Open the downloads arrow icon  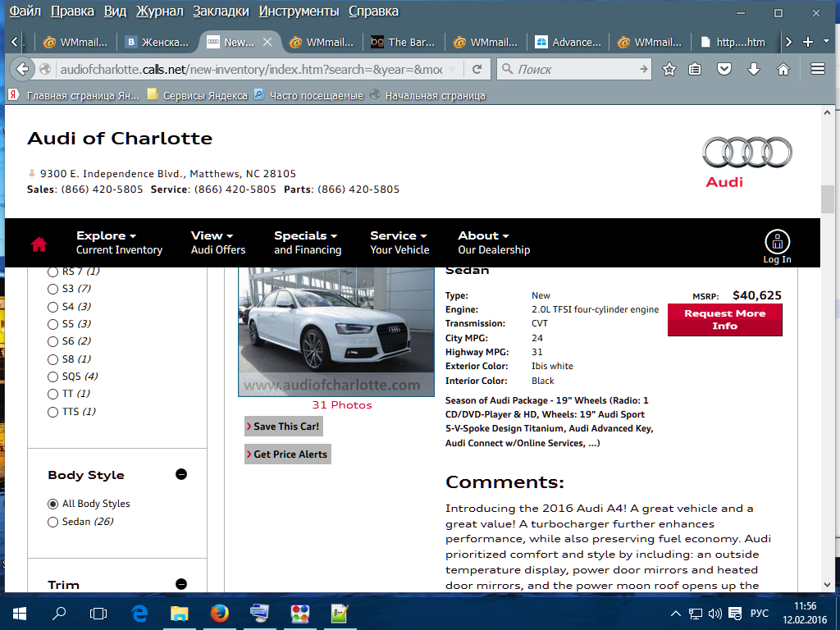[754, 69]
